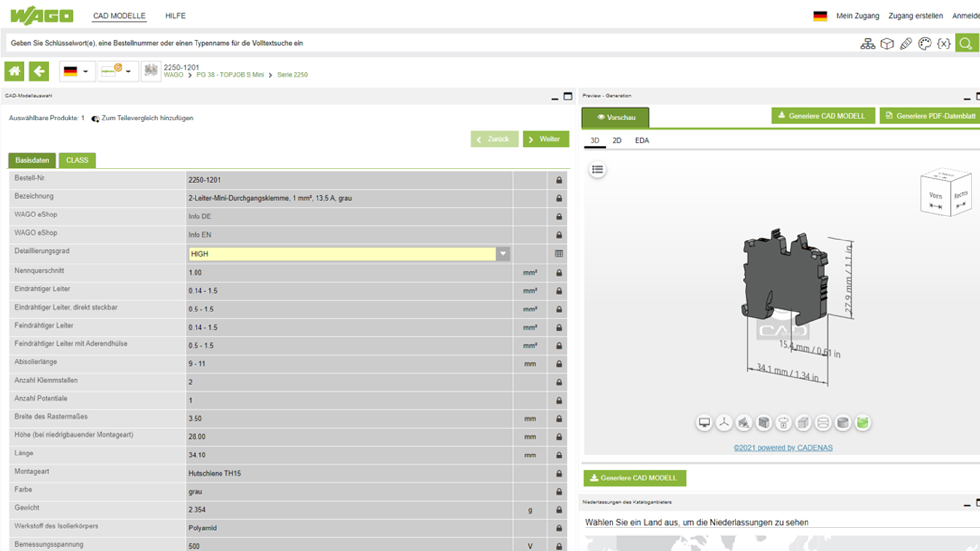Switch to the Basisdaten tab
Image resolution: width=980 pixels, height=551 pixels.
coord(32,160)
